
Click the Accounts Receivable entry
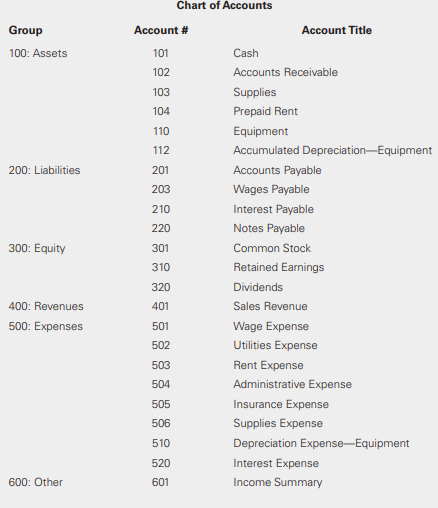click(285, 72)
